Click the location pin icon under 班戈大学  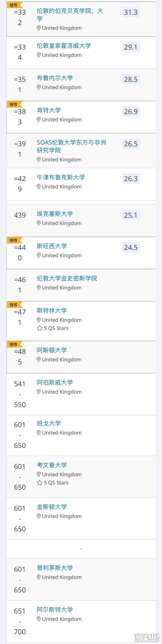coord(39,433)
